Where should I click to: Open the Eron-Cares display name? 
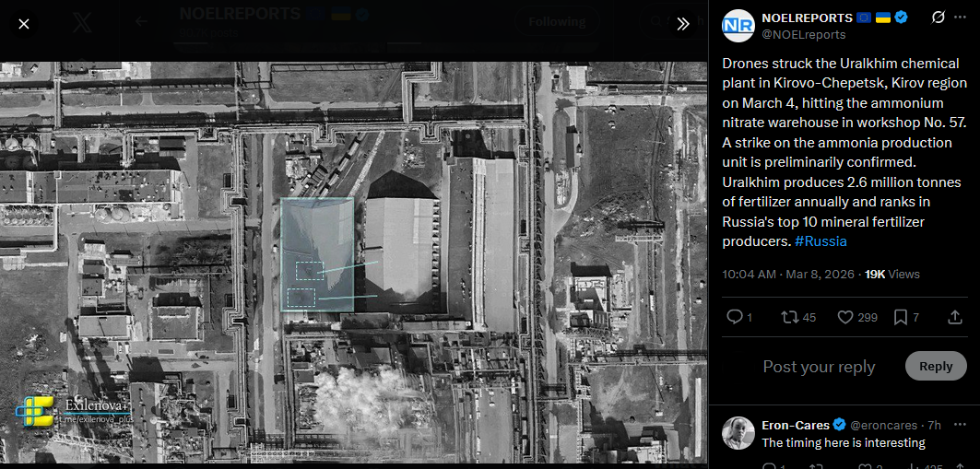coord(796,426)
